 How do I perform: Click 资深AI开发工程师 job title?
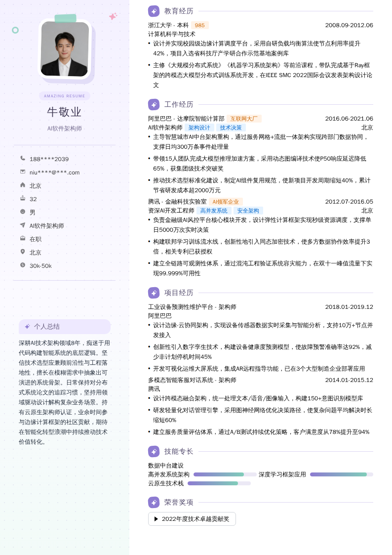[171, 211]
